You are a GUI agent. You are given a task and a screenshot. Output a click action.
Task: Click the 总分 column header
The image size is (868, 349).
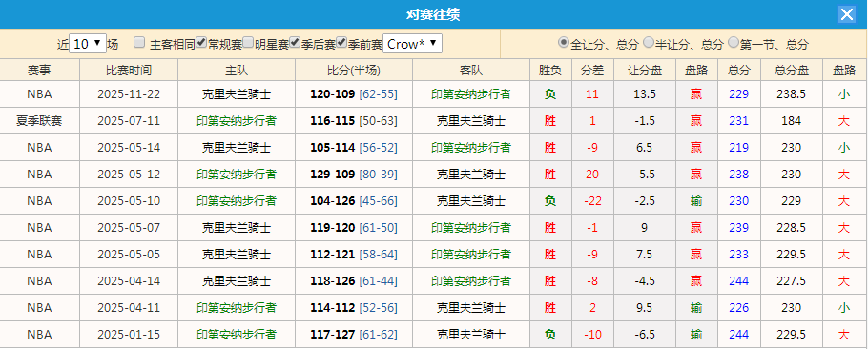[x=739, y=71]
